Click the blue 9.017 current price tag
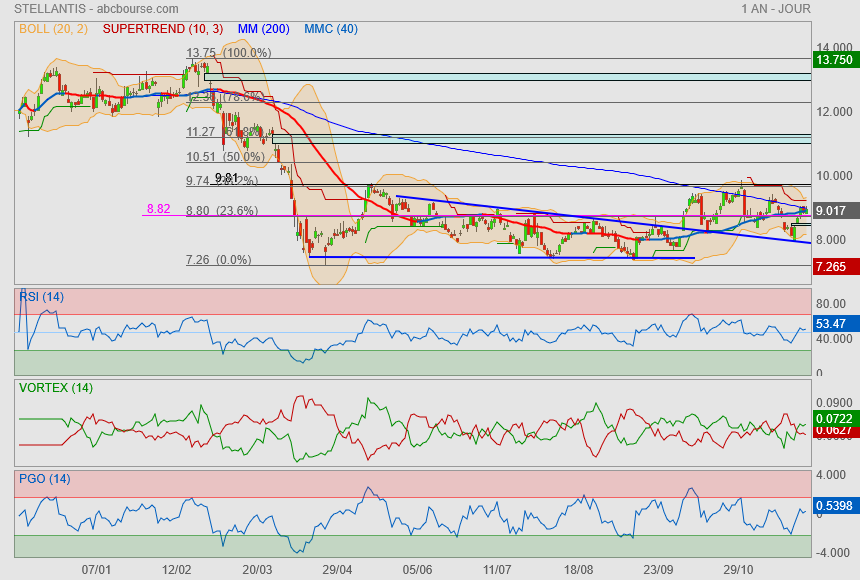860x580 pixels. pyautogui.click(x=833, y=211)
